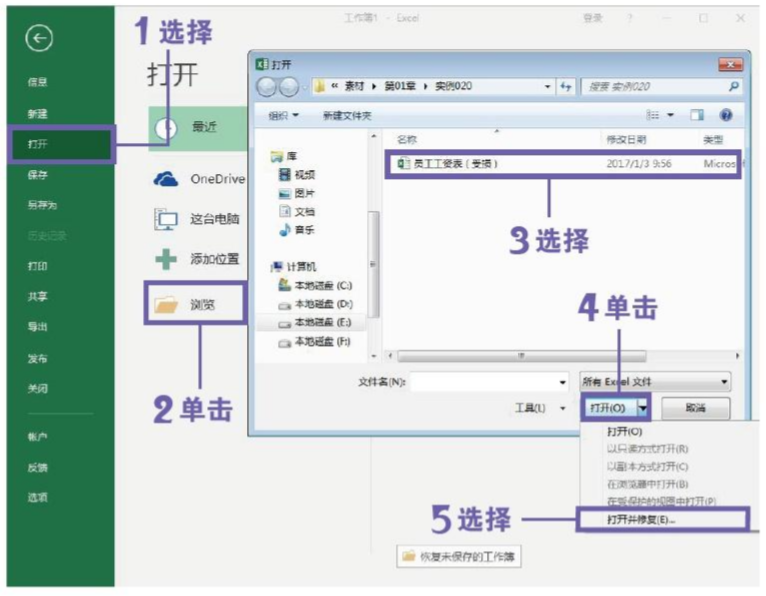Click 素材 in the address path
Image resolution: width=766 pixels, height=596 pixels.
(x=354, y=86)
